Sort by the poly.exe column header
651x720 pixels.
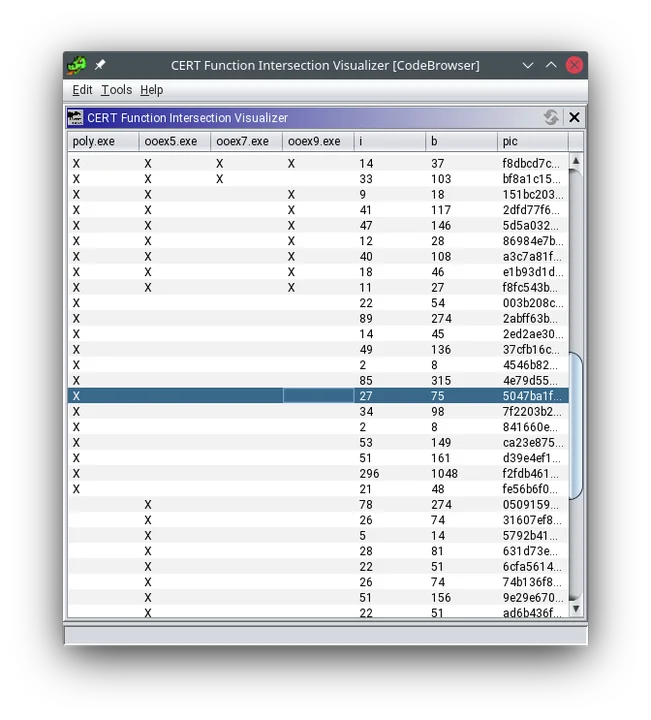tap(103, 141)
